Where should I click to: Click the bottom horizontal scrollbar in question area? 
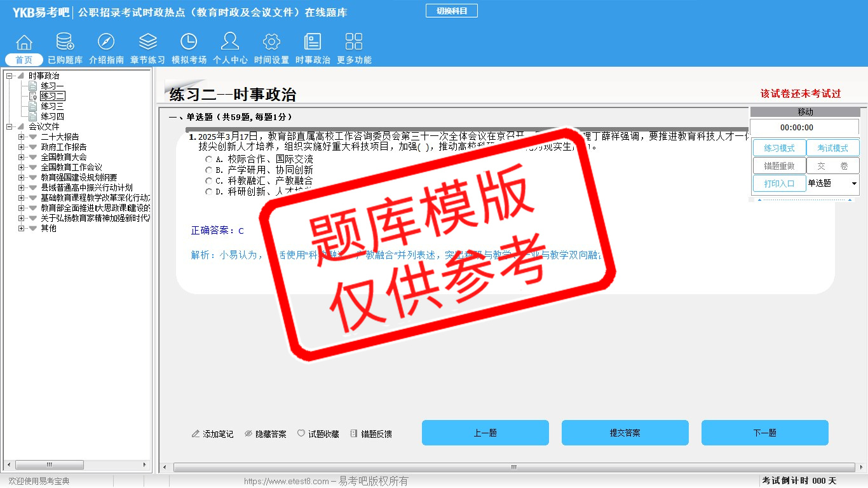(x=513, y=467)
